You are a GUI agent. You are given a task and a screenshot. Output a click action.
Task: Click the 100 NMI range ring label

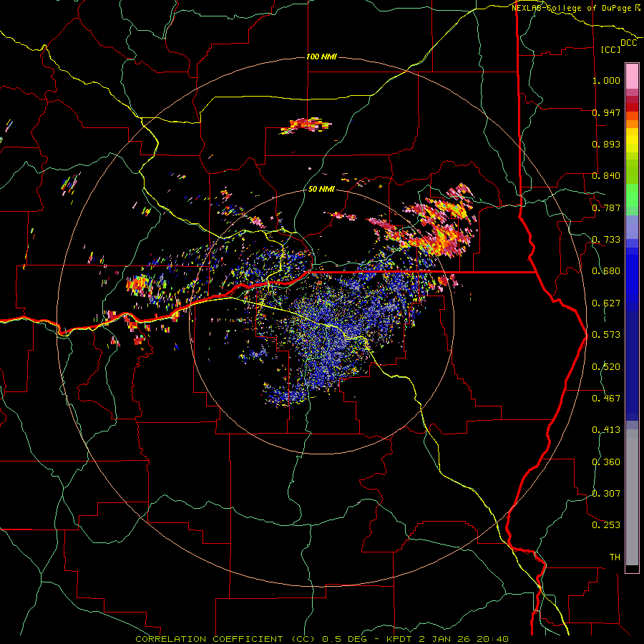tap(321, 57)
